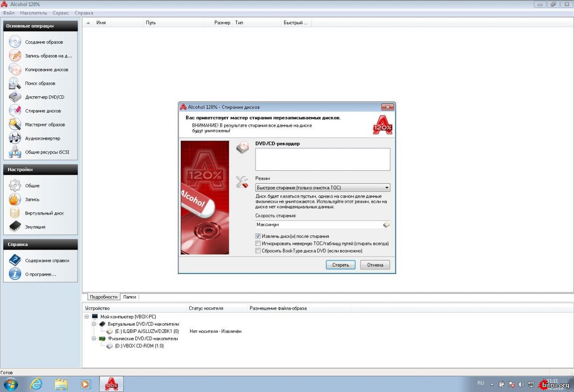Image resolution: width=574 pixels, height=392 pixels.
Task: Click the Стереть button
Action: point(341,265)
